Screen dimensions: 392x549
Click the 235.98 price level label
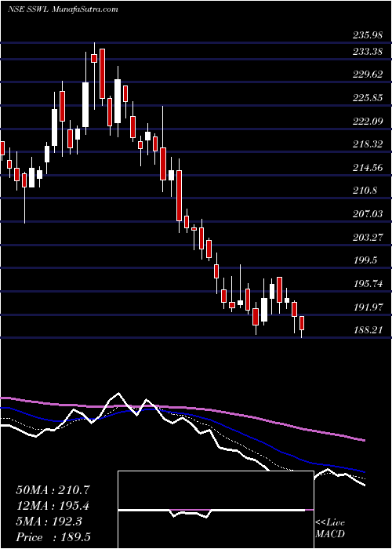(x=367, y=35)
